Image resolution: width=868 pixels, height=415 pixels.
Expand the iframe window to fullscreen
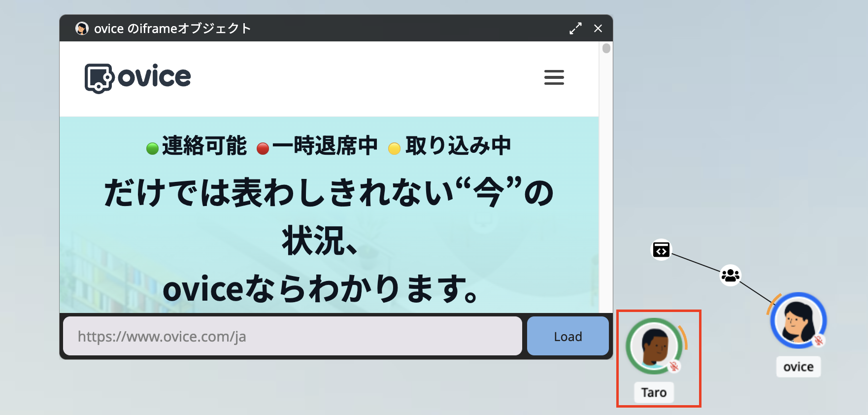pyautogui.click(x=575, y=29)
